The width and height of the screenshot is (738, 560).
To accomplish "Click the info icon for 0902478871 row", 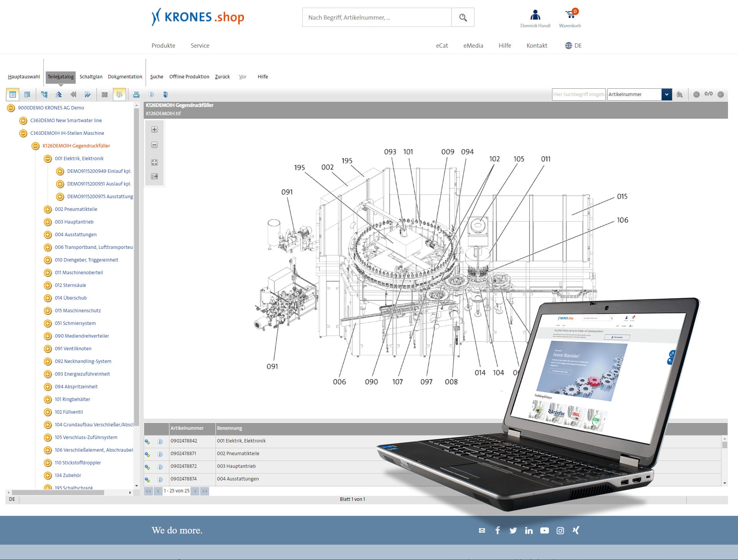I will [160, 454].
